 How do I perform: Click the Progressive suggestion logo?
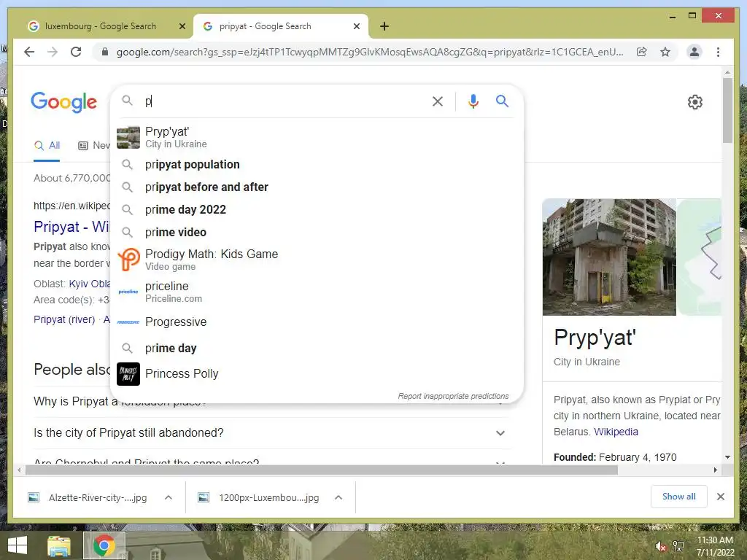click(128, 322)
